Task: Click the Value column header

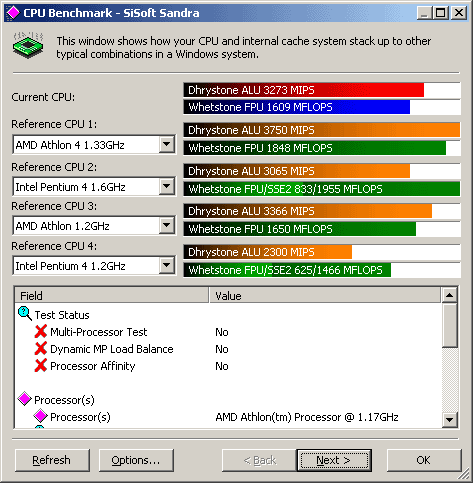Action: 325,295
